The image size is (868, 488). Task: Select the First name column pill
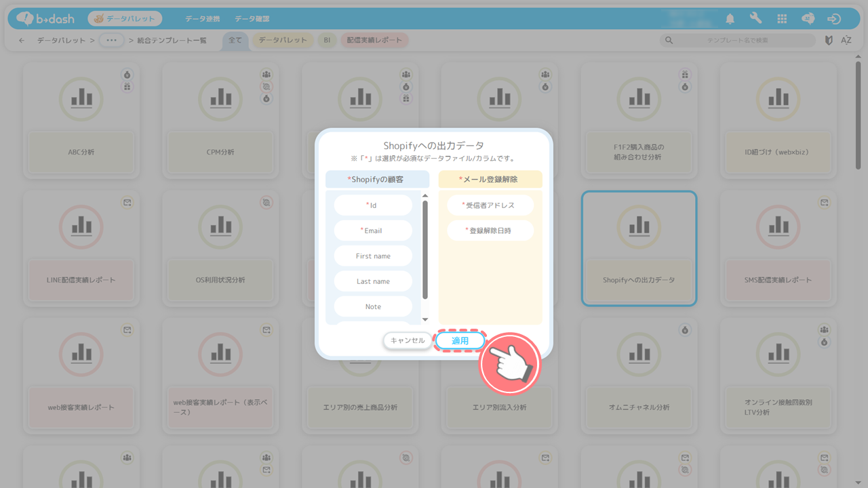coord(373,256)
